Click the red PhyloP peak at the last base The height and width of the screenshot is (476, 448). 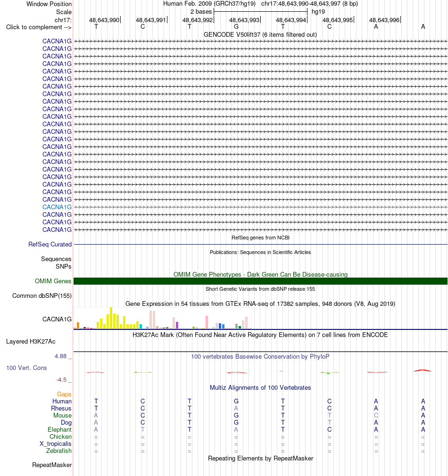[x=423, y=370]
